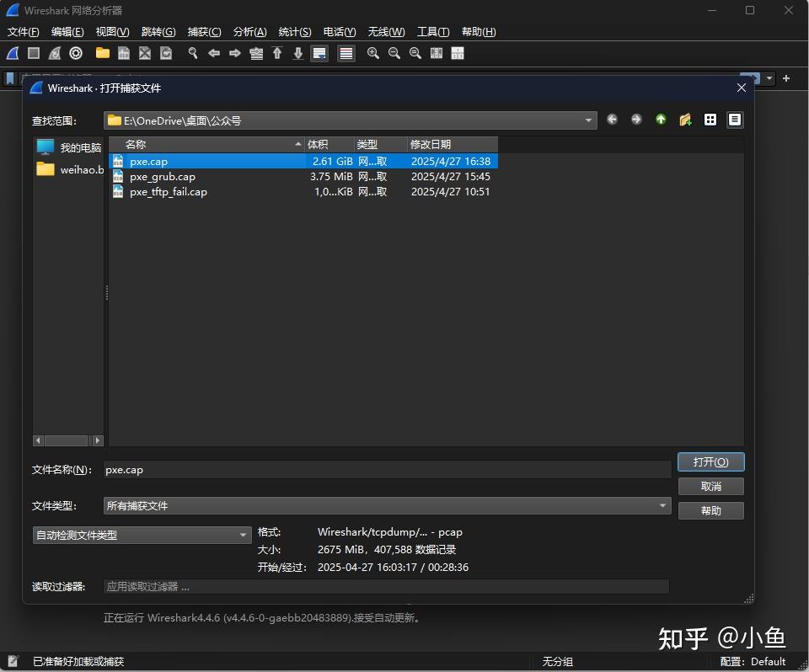Open the 工具(T) menu
This screenshot has width=809, height=672.
(433, 32)
